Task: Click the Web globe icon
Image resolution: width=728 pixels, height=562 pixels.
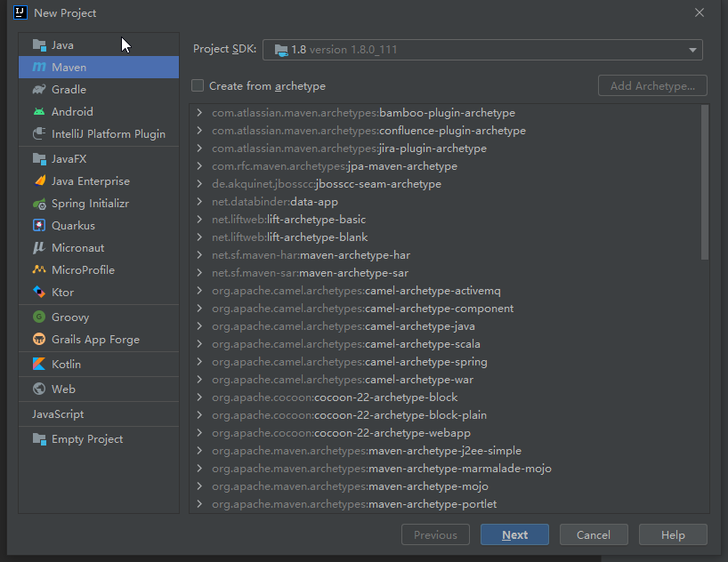Action: [x=39, y=389]
